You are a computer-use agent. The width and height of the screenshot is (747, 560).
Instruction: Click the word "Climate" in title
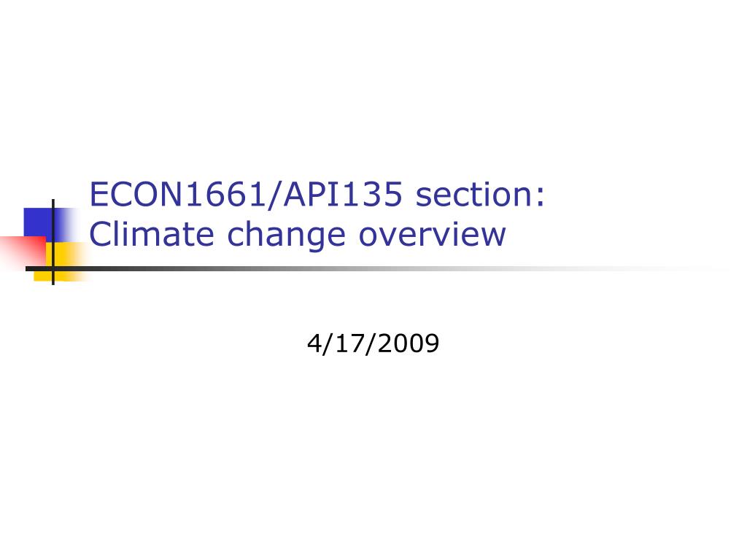point(152,234)
